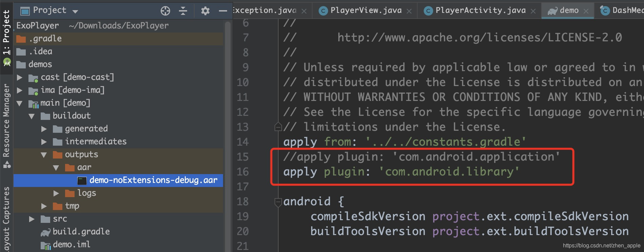
Task: Select demo.iml file in tree
Action: (x=72, y=245)
